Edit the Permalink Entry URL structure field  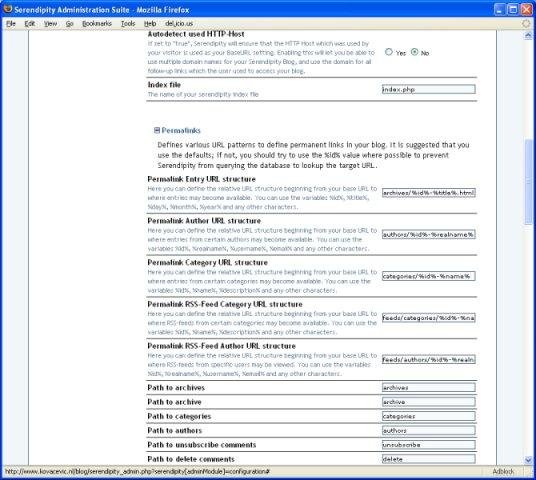(429, 193)
